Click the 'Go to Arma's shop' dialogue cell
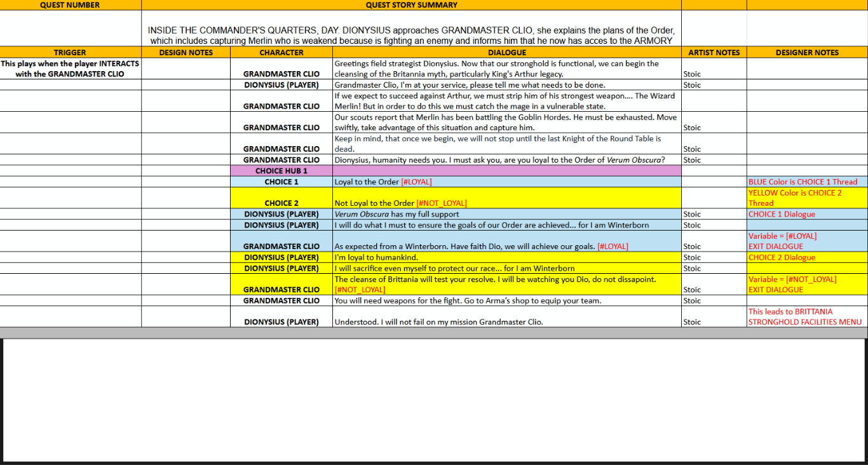 pos(506,300)
